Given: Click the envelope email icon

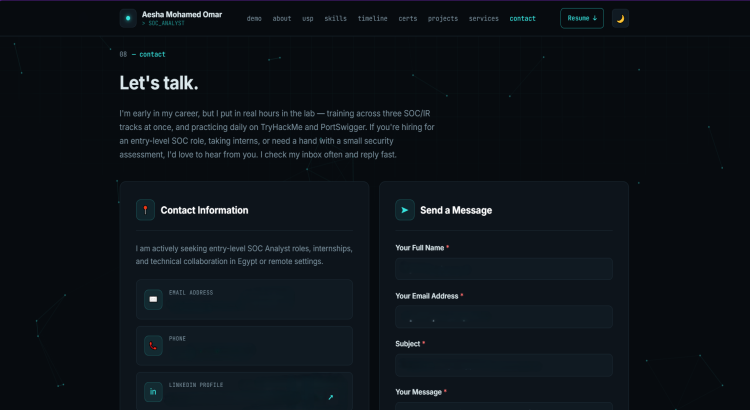Looking at the screenshot, I should (x=153, y=299).
